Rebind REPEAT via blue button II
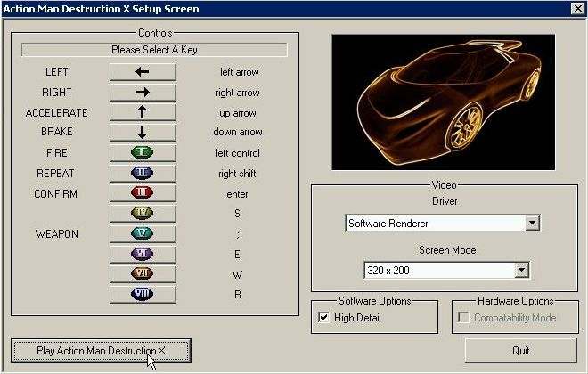588x374 pixels. [143, 173]
